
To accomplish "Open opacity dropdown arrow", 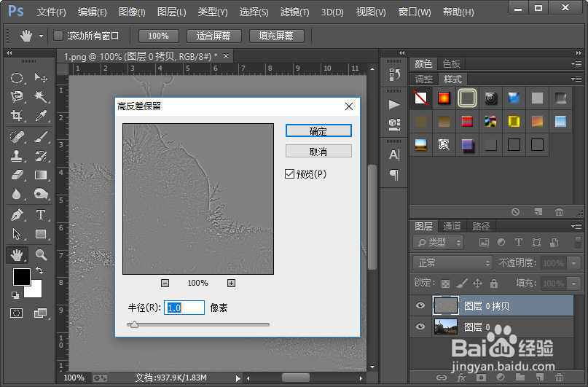I will click(573, 263).
